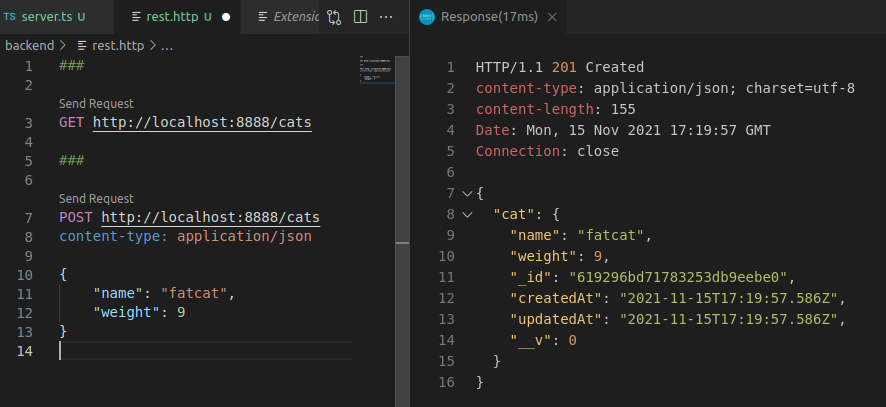Click the TS icon on server.ts tab
Viewport: 886px width, 407px height.
click(x=10, y=18)
